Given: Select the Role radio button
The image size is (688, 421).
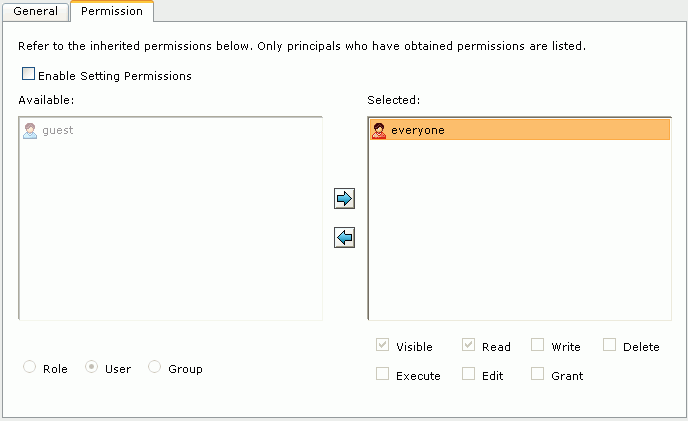Looking at the screenshot, I should pyautogui.click(x=29, y=367).
